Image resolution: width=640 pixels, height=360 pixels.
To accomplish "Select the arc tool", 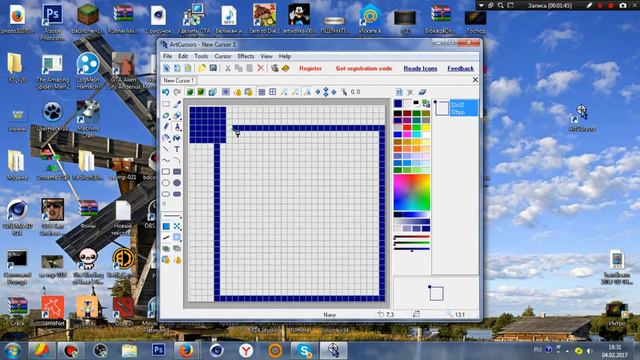I will 177,161.
